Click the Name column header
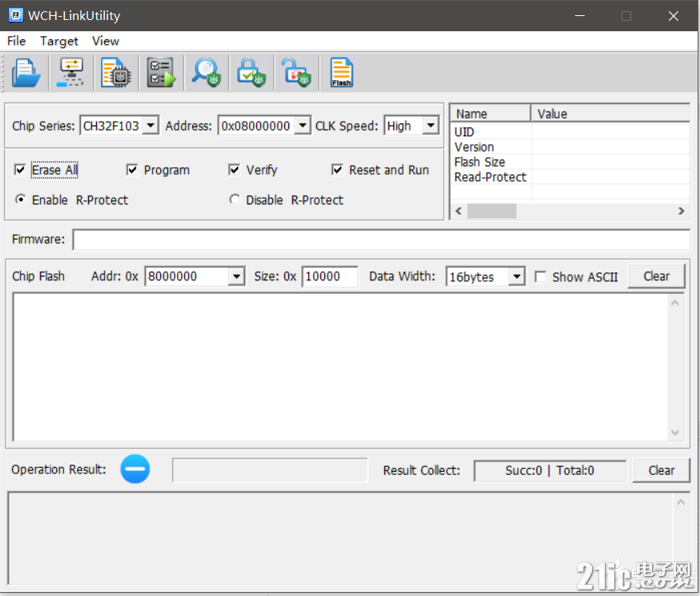The image size is (700, 596). 491,114
